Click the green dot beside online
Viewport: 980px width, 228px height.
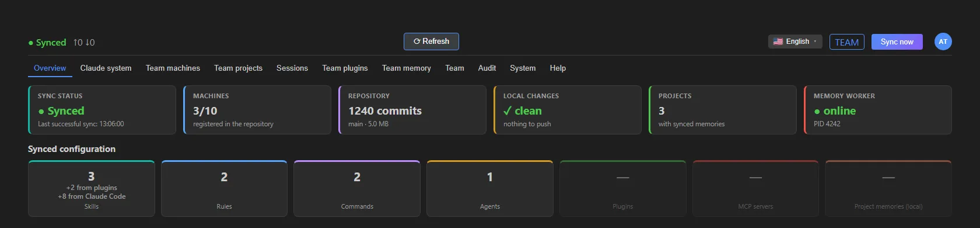click(817, 112)
